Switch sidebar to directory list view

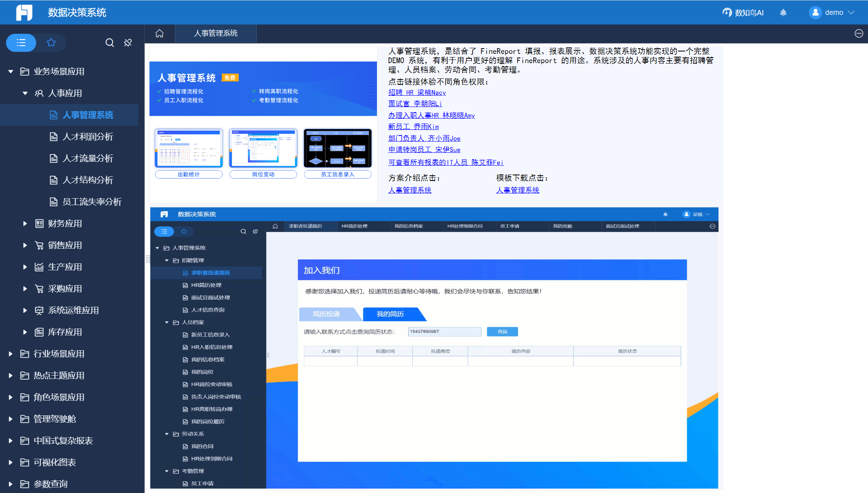pos(21,43)
